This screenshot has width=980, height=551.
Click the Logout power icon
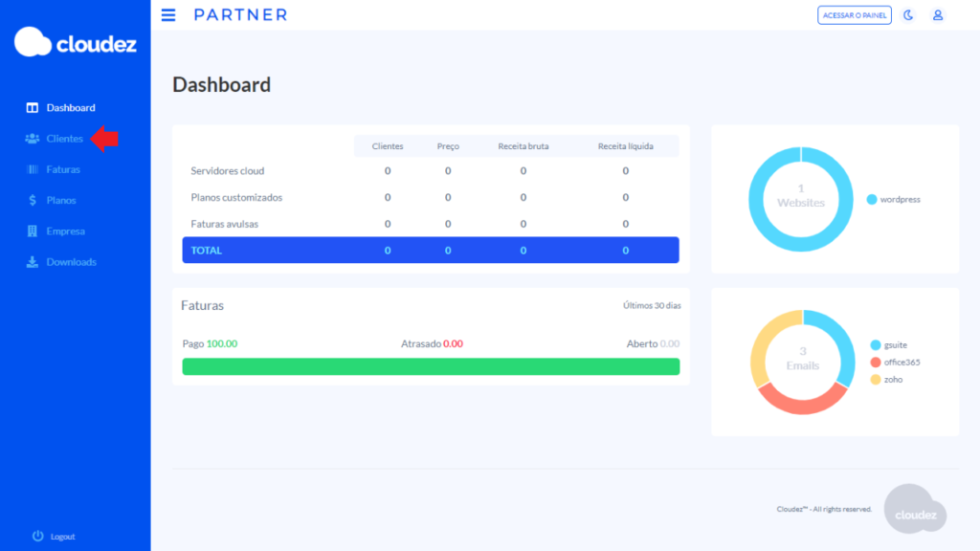coord(38,537)
